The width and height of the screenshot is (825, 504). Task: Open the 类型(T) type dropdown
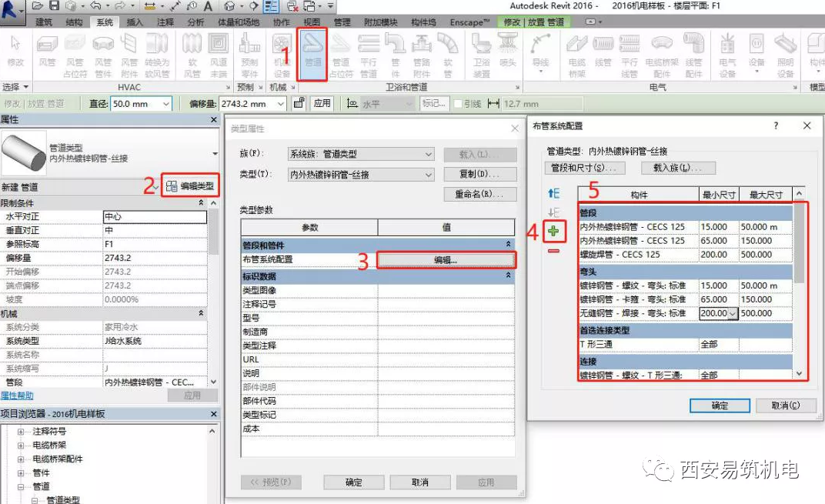[x=429, y=175]
